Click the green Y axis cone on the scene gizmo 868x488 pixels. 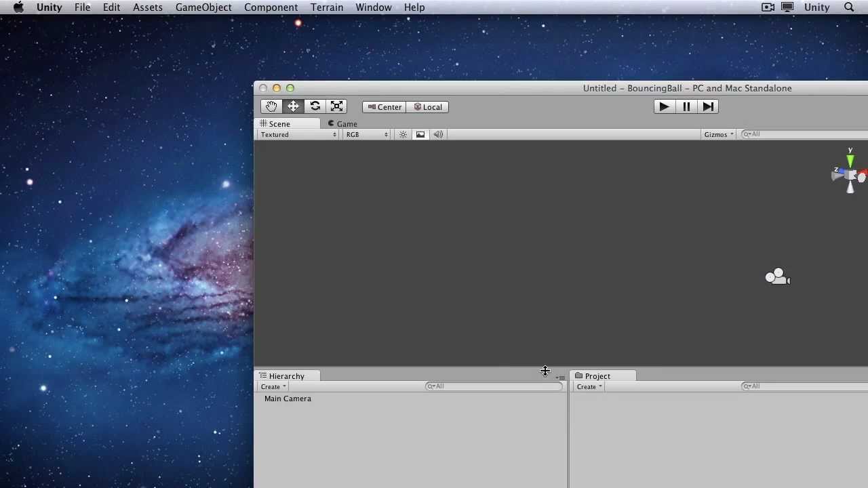[850, 161]
